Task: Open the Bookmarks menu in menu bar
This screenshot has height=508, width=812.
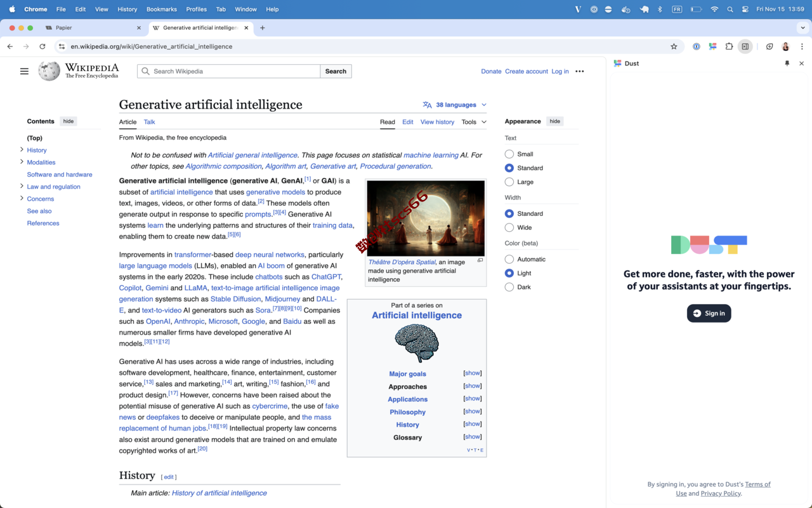Action: 161,10
